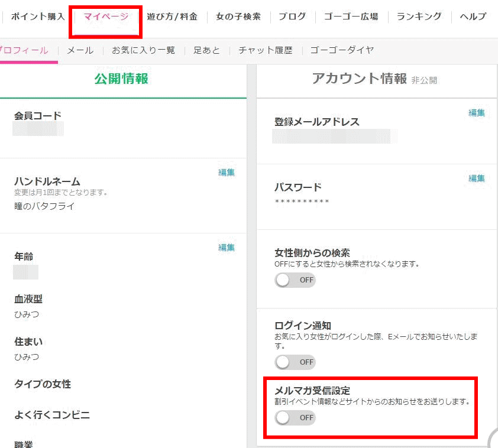This screenshot has height=448, width=498.
Task: Open the ポイント購入 menu item
Action: [x=38, y=17]
